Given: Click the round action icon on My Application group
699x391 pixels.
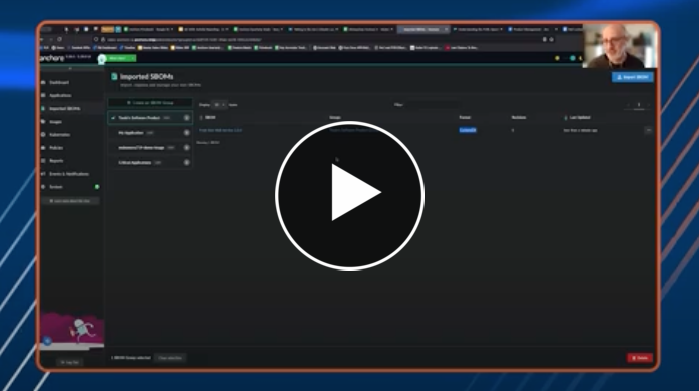Looking at the screenshot, I should point(187,133).
